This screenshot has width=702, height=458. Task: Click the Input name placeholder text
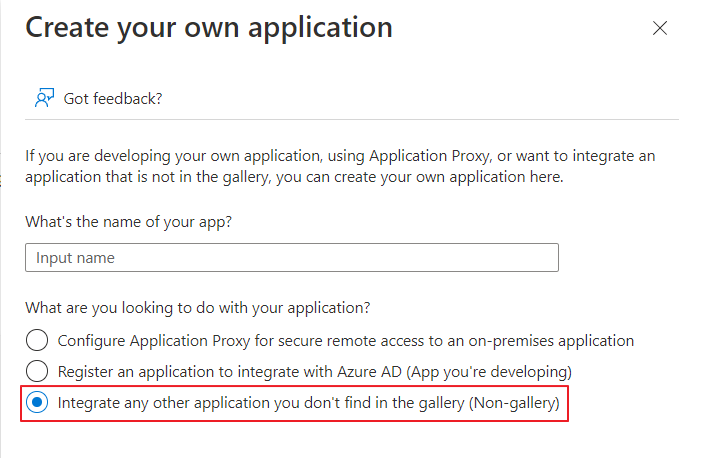[75, 258]
